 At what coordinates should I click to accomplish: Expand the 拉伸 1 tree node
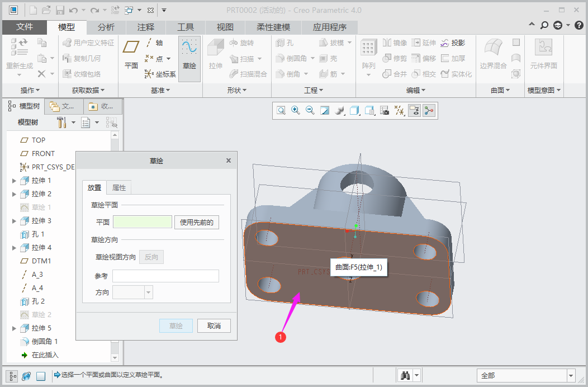[15, 181]
